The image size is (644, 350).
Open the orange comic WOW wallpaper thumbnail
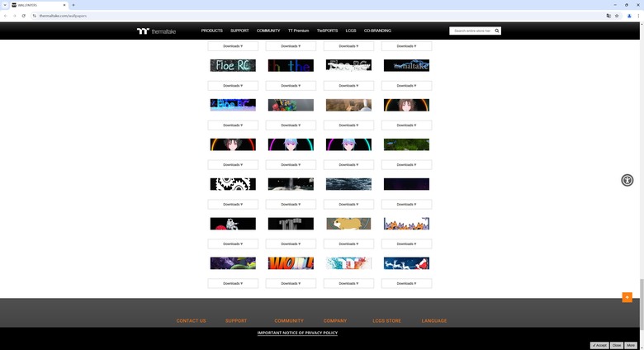tap(291, 263)
